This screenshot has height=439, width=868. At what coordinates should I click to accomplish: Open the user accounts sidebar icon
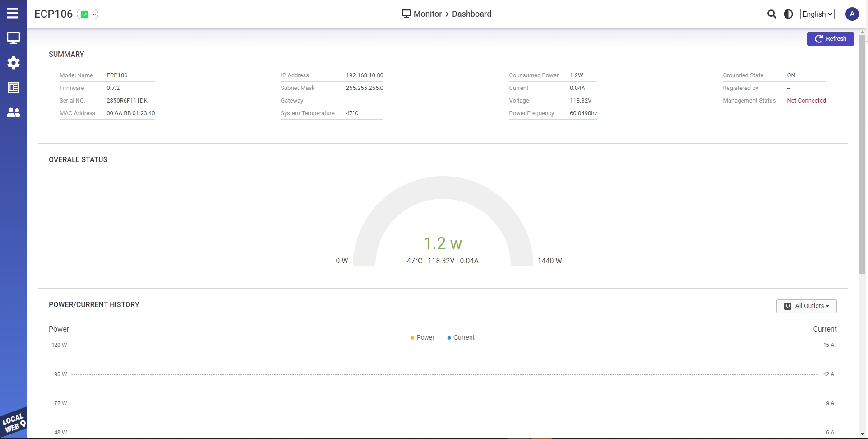tap(13, 112)
